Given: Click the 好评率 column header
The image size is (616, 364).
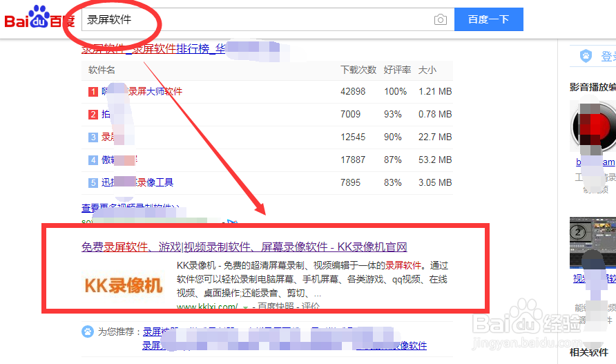Looking at the screenshot, I should [397, 70].
